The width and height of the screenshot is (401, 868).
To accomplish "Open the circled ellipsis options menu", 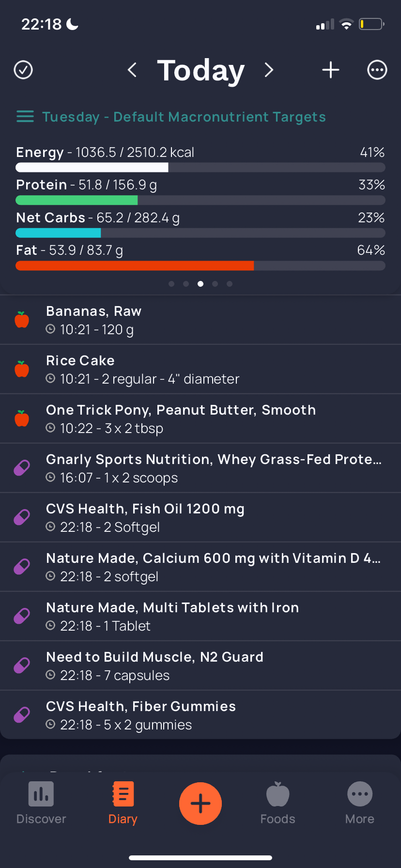I will [377, 70].
